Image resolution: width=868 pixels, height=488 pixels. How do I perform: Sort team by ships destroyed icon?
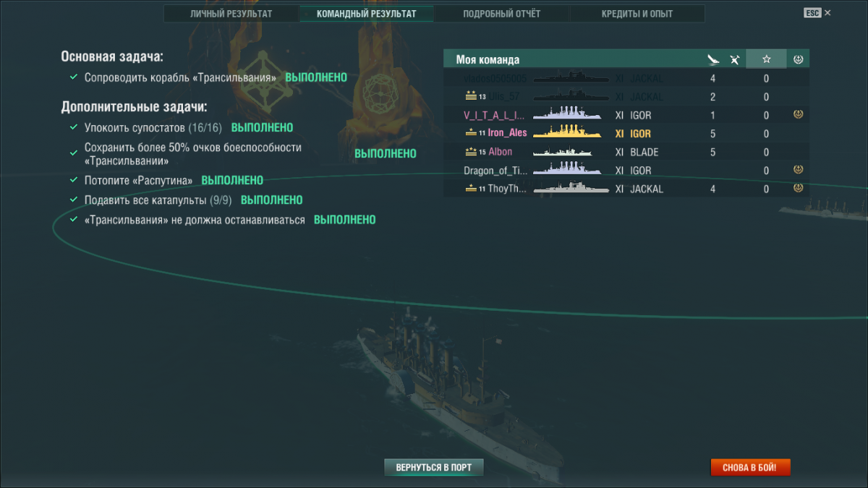(713, 59)
